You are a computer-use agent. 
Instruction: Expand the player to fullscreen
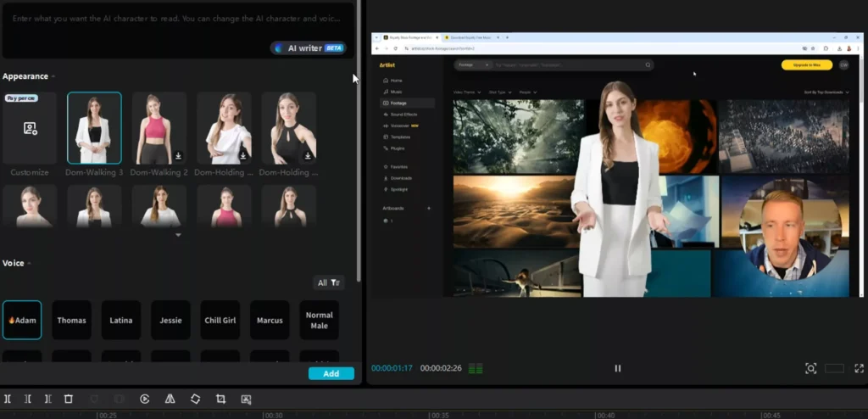point(860,369)
